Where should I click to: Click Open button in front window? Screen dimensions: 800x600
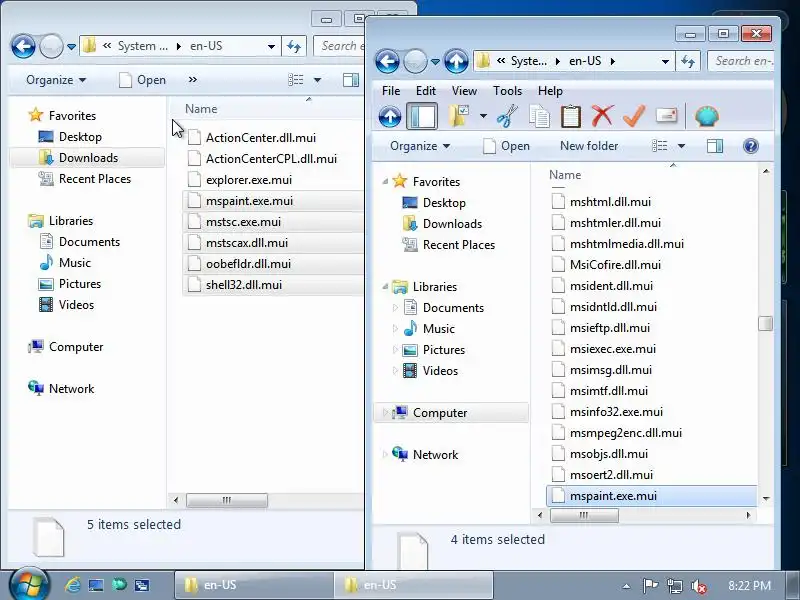click(507, 146)
